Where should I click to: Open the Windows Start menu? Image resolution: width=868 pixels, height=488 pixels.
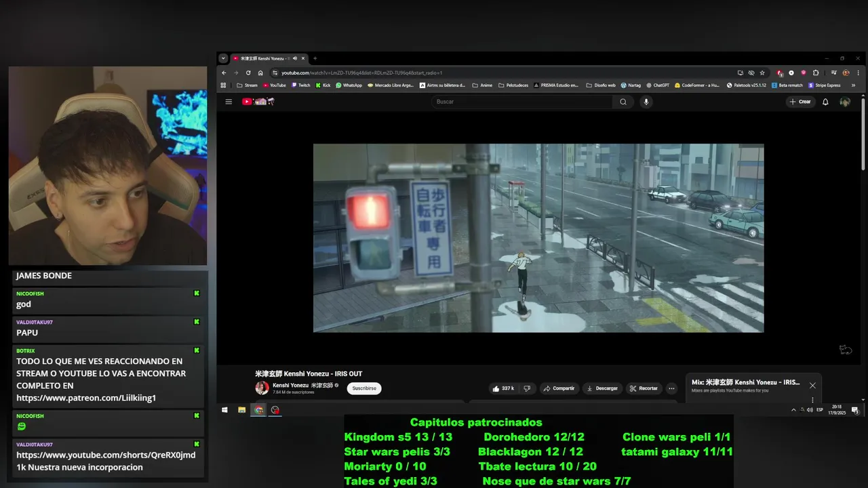(224, 410)
